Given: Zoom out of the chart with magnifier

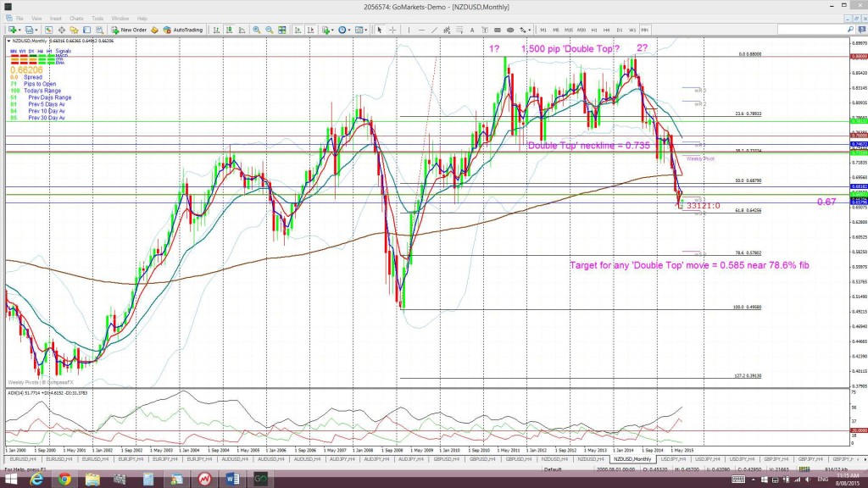Looking at the screenshot, I should coord(269,30).
